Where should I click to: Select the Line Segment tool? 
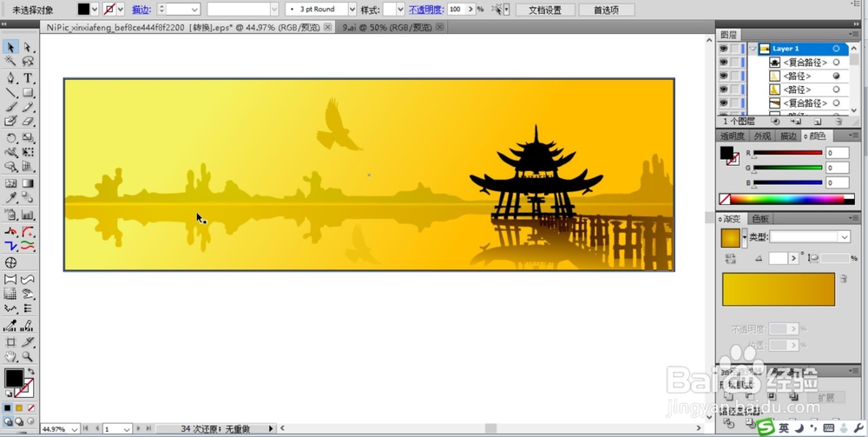tap(10, 92)
